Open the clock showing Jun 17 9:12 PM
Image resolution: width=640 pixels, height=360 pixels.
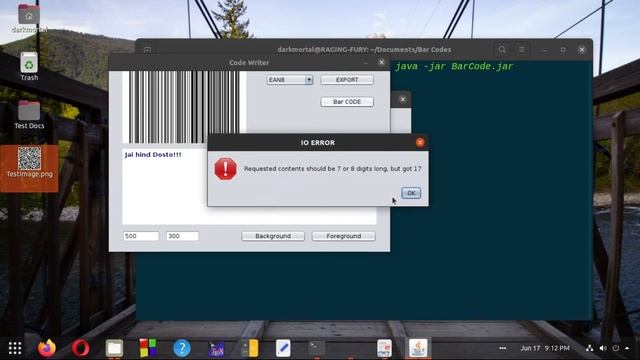pos(545,348)
